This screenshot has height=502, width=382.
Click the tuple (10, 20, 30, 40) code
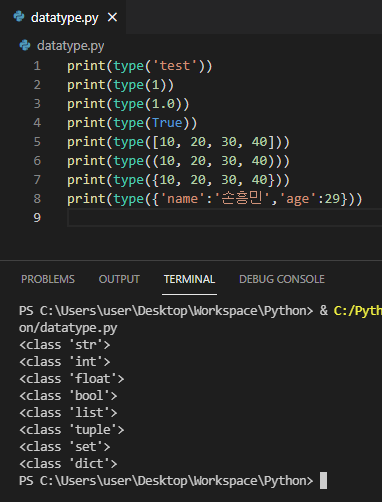[x=213, y=161]
